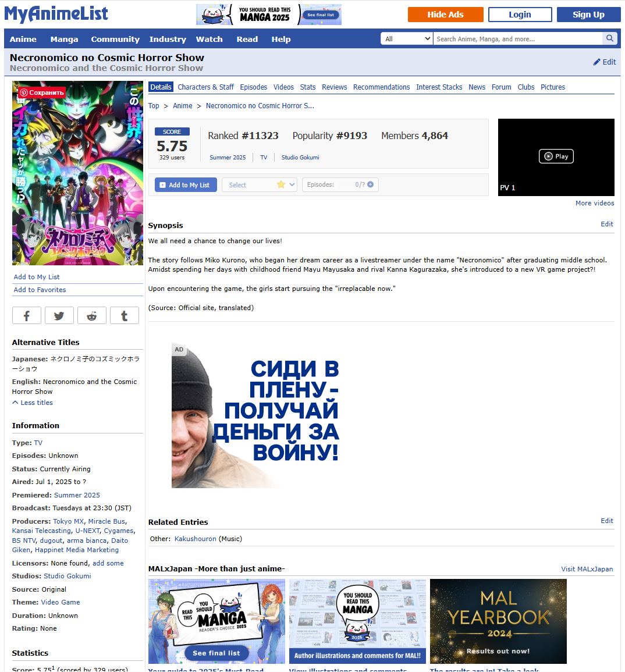The height and width of the screenshot is (672, 625).
Task: Click the Premiered Summer 2025 link
Action: (77, 495)
